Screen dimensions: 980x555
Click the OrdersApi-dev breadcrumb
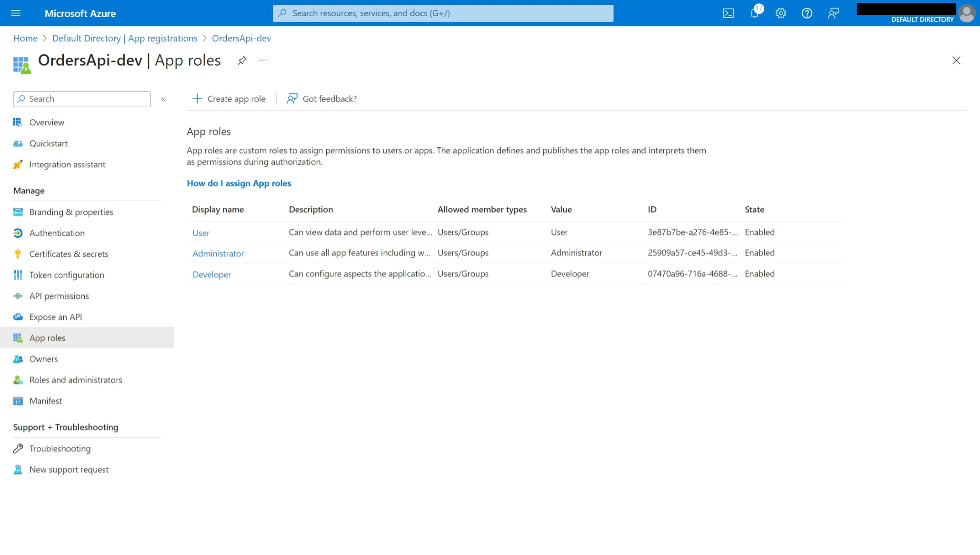pyautogui.click(x=241, y=38)
